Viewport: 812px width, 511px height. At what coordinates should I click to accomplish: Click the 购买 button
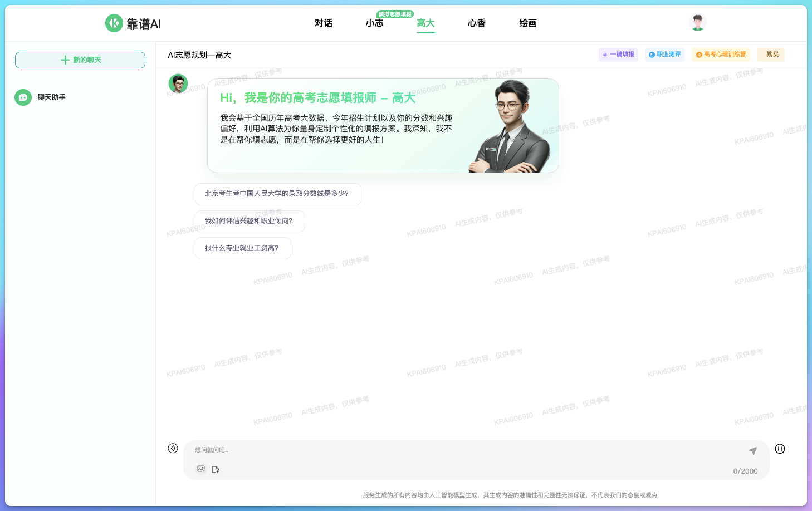coord(771,55)
